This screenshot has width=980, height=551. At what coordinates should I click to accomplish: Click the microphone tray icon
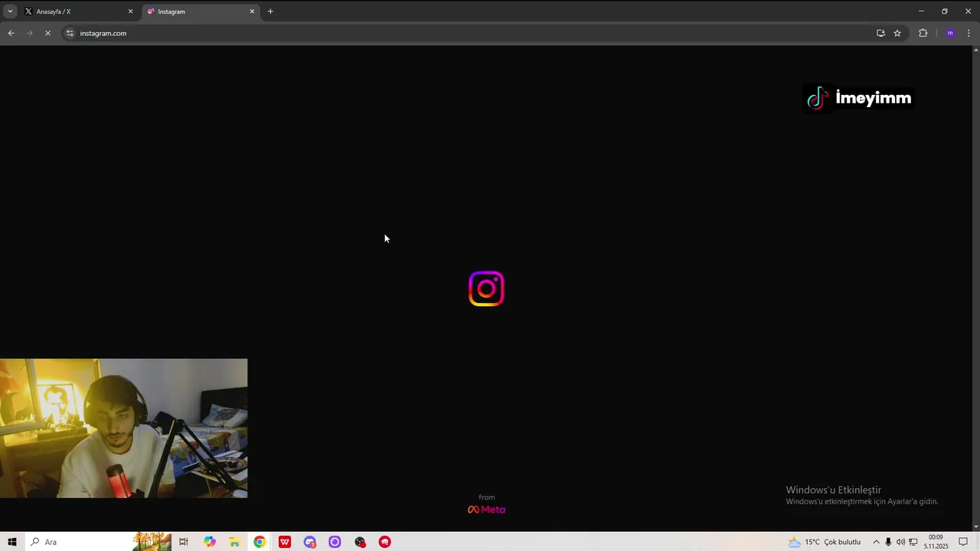888,542
